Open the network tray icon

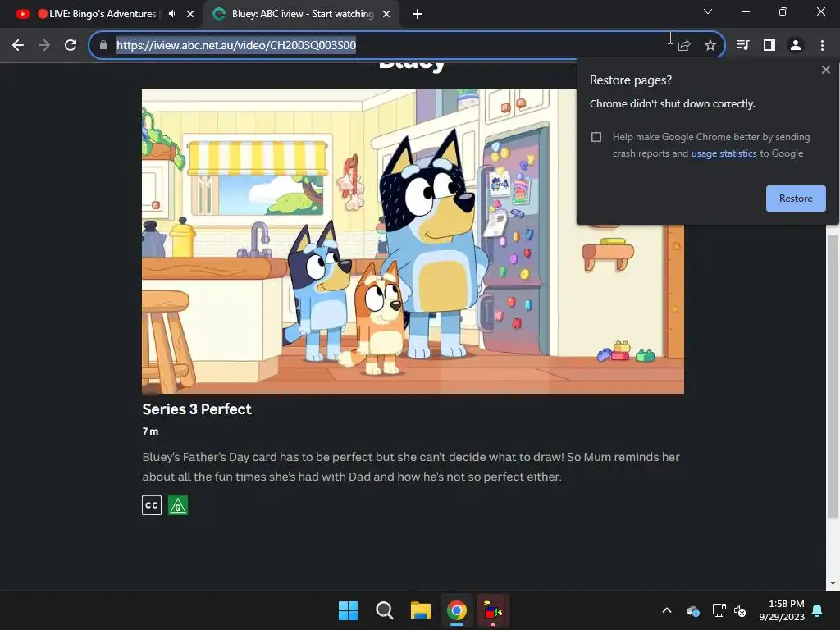tap(719, 610)
